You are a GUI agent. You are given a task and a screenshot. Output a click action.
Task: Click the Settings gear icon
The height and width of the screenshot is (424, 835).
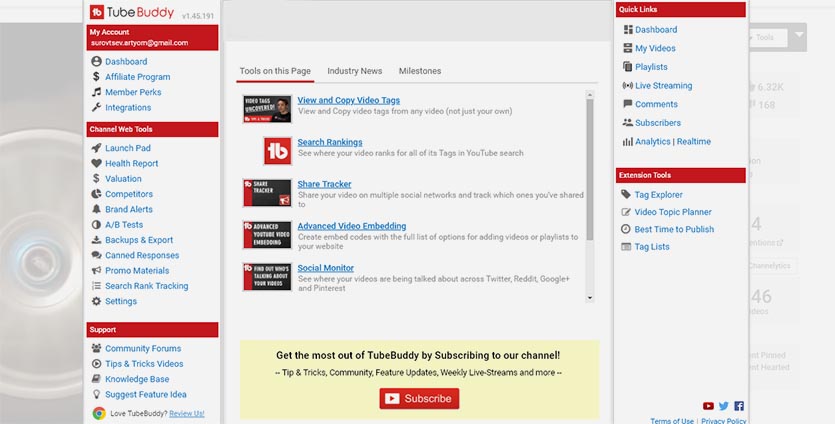click(x=96, y=301)
